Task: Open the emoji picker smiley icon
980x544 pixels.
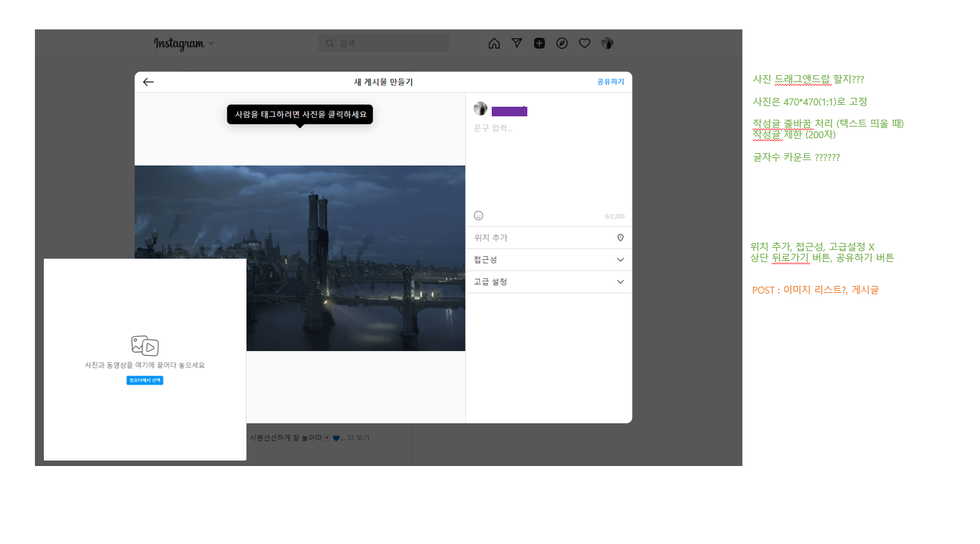Action: pyautogui.click(x=479, y=216)
